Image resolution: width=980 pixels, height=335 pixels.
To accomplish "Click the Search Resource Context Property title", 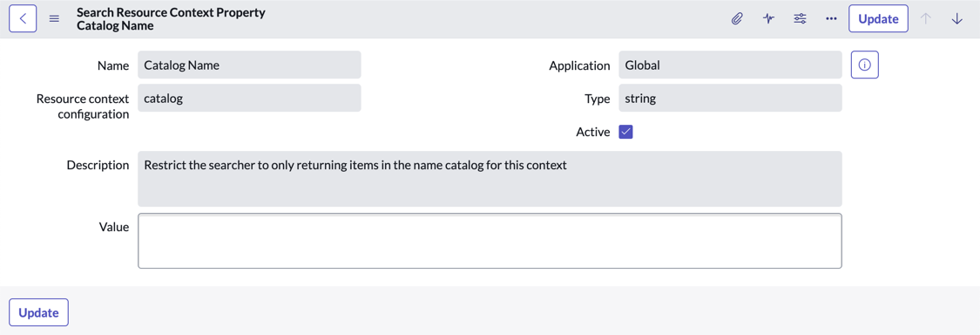I will coord(171,13).
